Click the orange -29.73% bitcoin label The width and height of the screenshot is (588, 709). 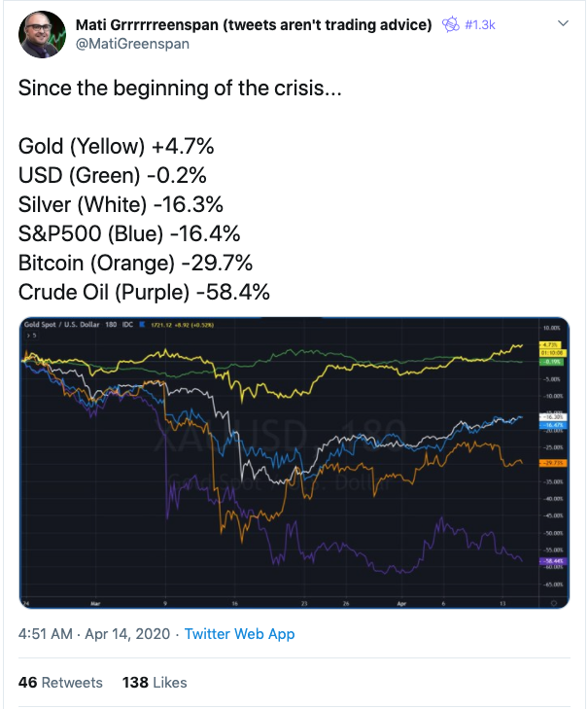(553, 463)
